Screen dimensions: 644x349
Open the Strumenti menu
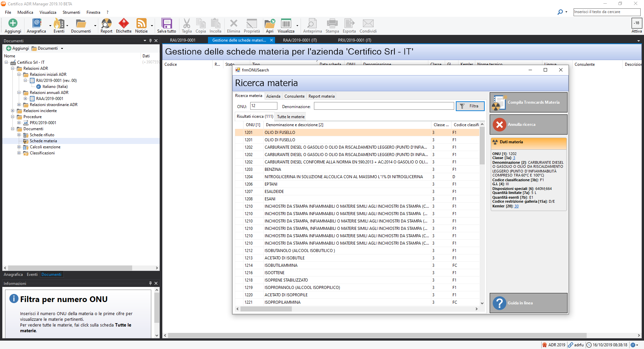[71, 12]
